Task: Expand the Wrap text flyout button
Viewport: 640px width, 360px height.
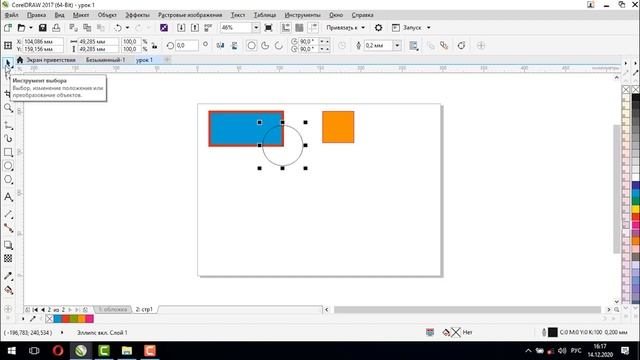Action: (x=413, y=45)
